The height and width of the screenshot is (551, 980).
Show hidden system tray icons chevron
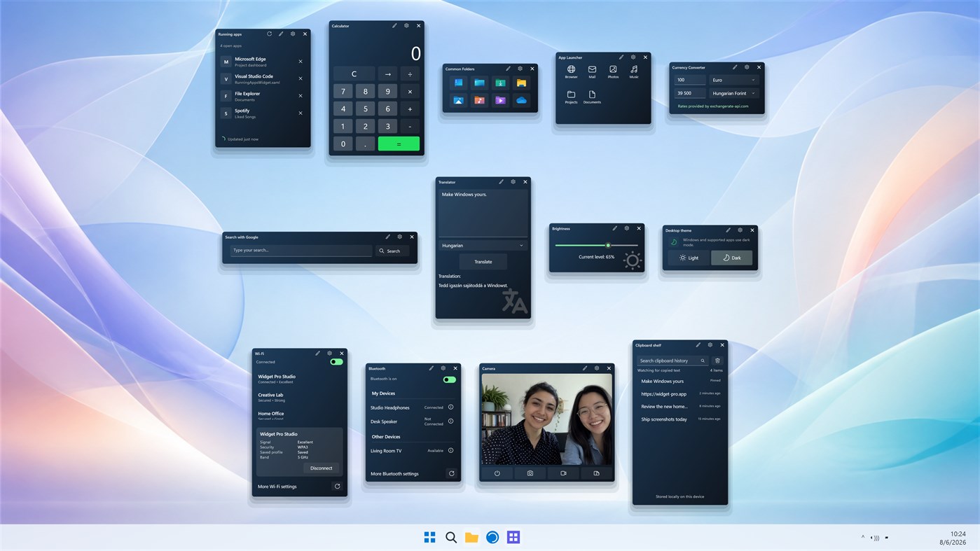click(862, 538)
